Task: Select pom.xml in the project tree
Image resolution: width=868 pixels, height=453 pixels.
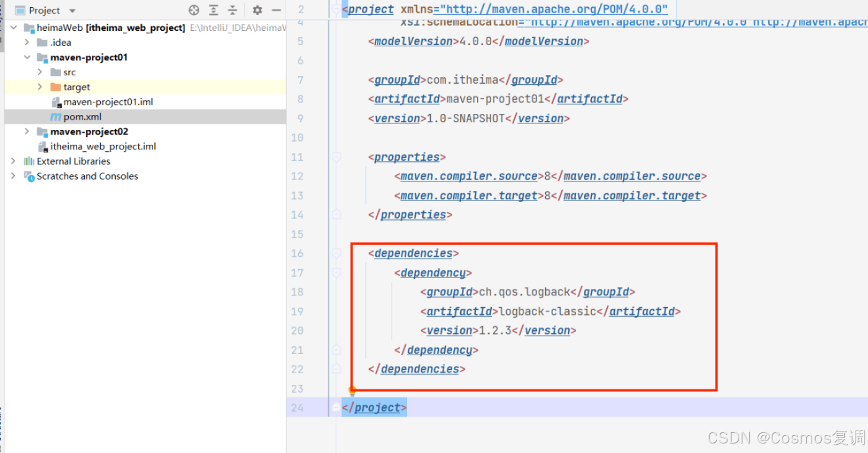Action: pyautogui.click(x=82, y=117)
